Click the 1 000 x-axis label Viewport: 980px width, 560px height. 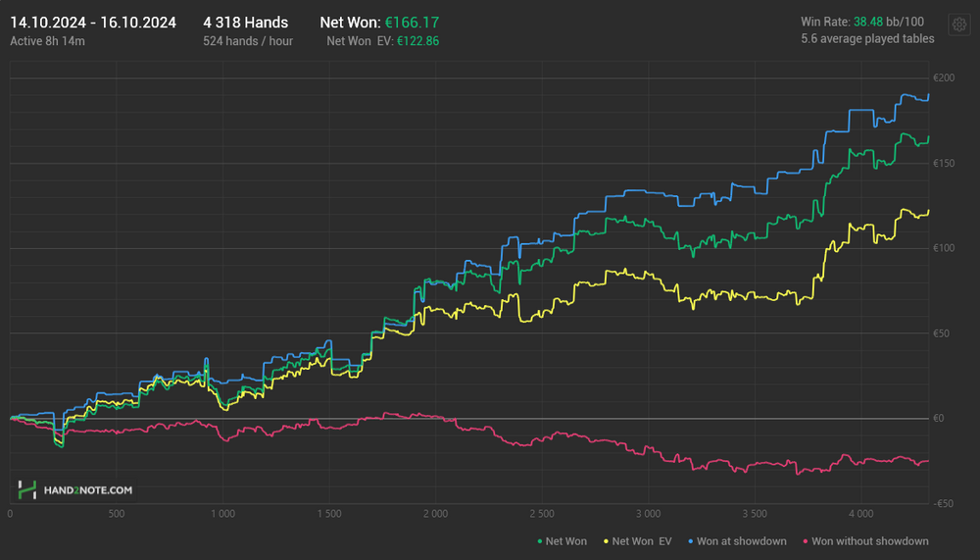(222, 514)
